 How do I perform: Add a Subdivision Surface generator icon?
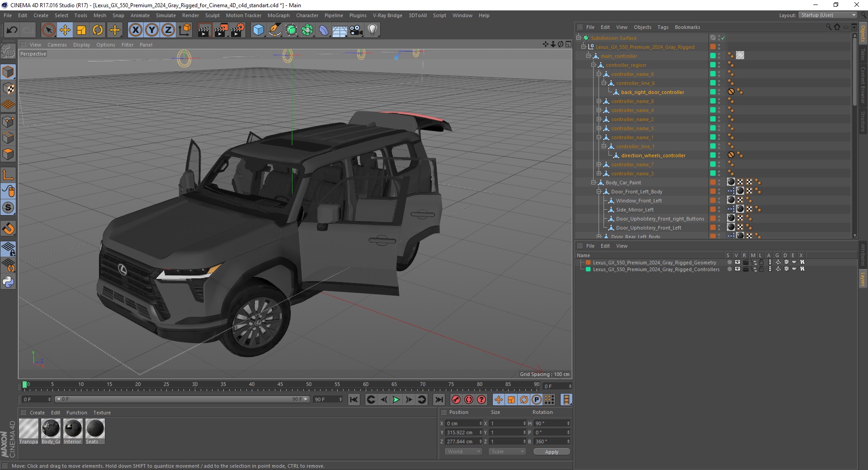tap(291, 30)
